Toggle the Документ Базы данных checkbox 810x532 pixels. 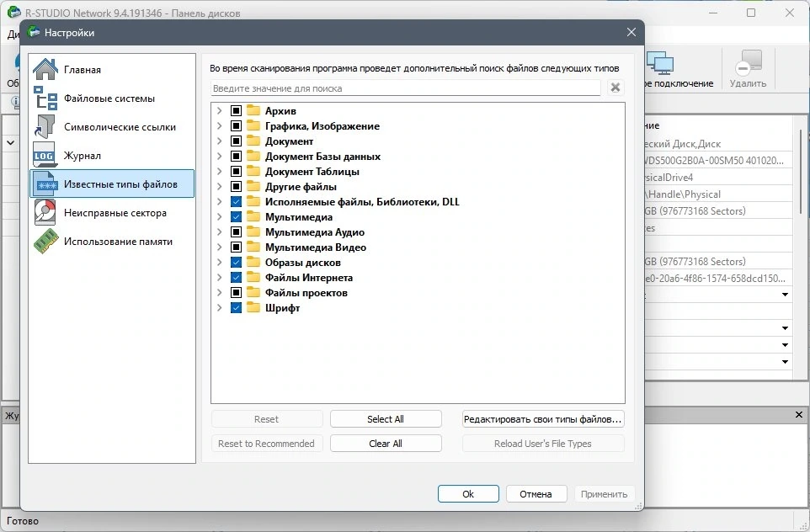pos(236,156)
